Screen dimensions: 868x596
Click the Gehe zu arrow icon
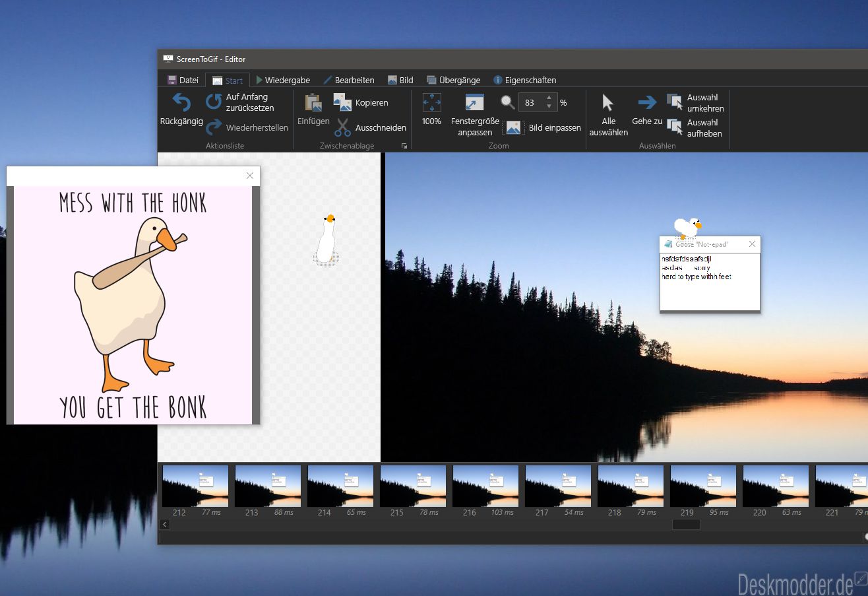(x=647, y=102)
